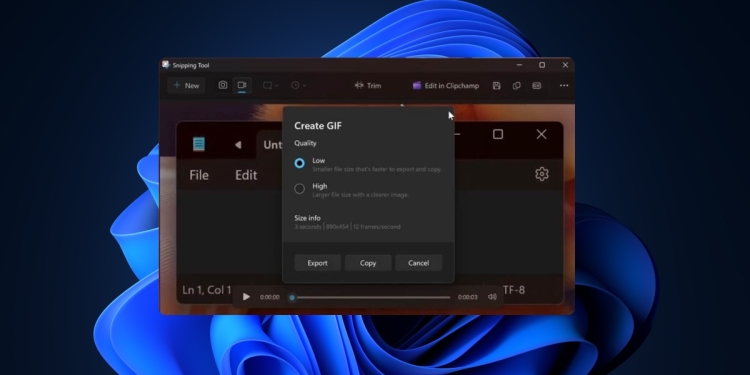Click the Ln 1, Col 1 status text

tap(207, 290)
